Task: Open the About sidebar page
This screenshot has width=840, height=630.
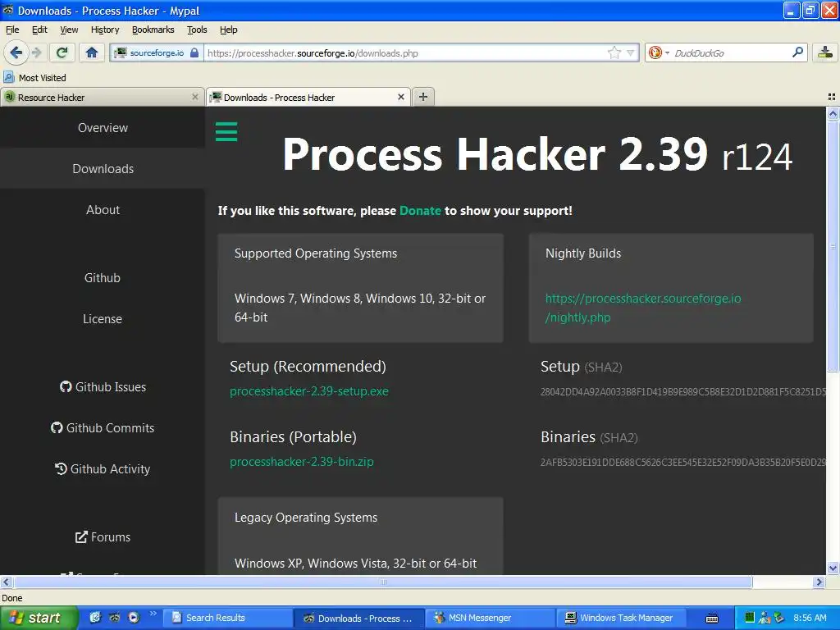Action: pyautogui.click(x=103, y=209)
